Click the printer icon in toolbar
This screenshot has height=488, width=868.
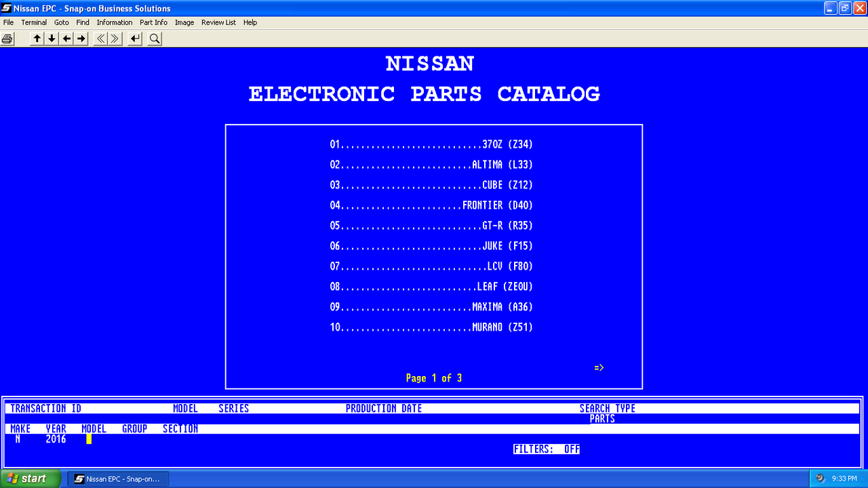[7, 39]
